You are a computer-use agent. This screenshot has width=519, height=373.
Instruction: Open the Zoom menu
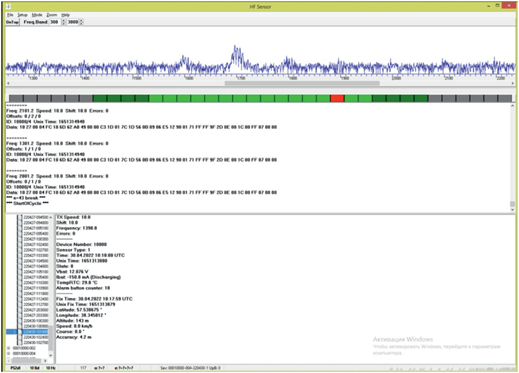tap(52, 15)
